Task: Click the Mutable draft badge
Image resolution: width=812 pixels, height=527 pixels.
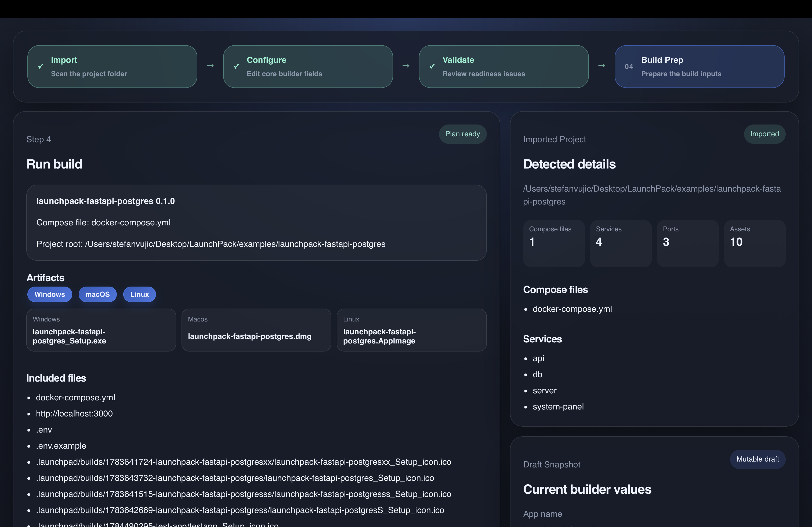Action: [x=758, y=459]
